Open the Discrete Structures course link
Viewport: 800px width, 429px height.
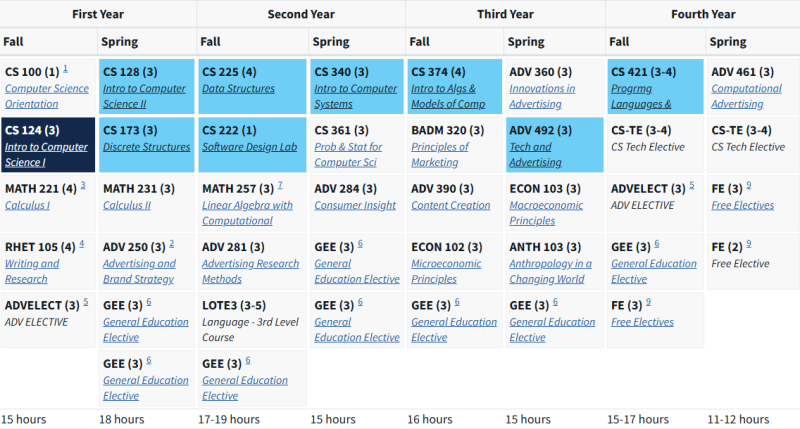[x=146, y=147]
